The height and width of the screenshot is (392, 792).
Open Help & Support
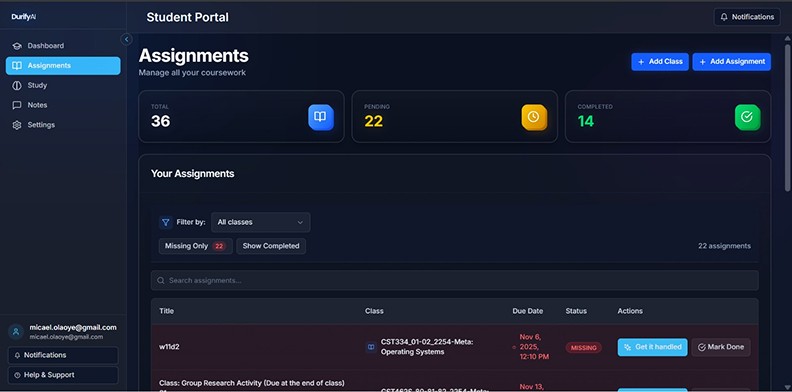click(x=63, y=375)
